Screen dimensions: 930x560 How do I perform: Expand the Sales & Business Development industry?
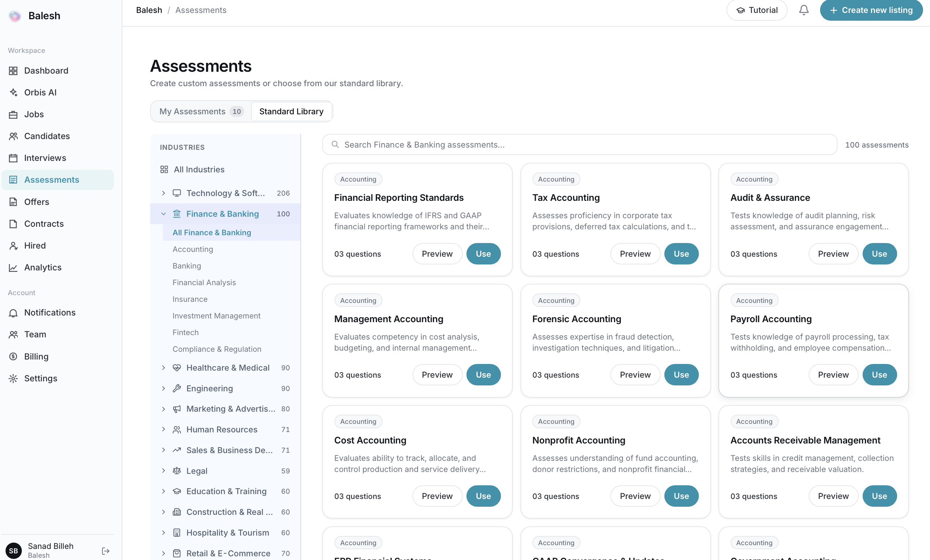pyautogui.click(x=164, y=450)
